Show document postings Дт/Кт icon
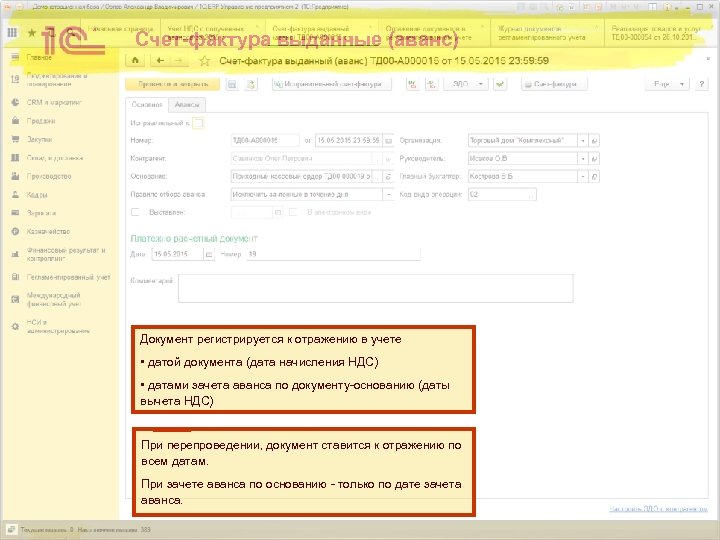Image resolution: width=720 pixels, height=540 pixels. point(413,84)
